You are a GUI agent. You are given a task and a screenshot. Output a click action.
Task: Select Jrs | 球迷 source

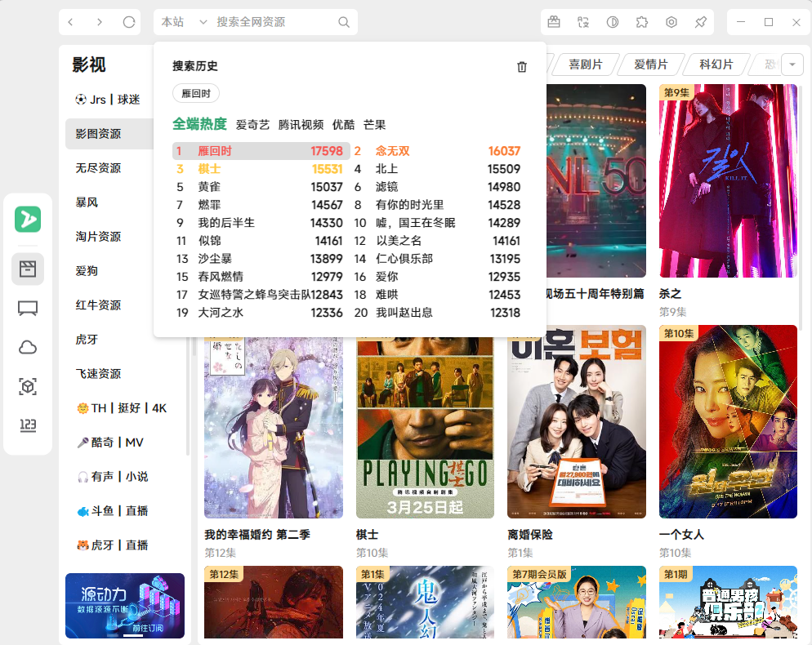pos(109,100)
